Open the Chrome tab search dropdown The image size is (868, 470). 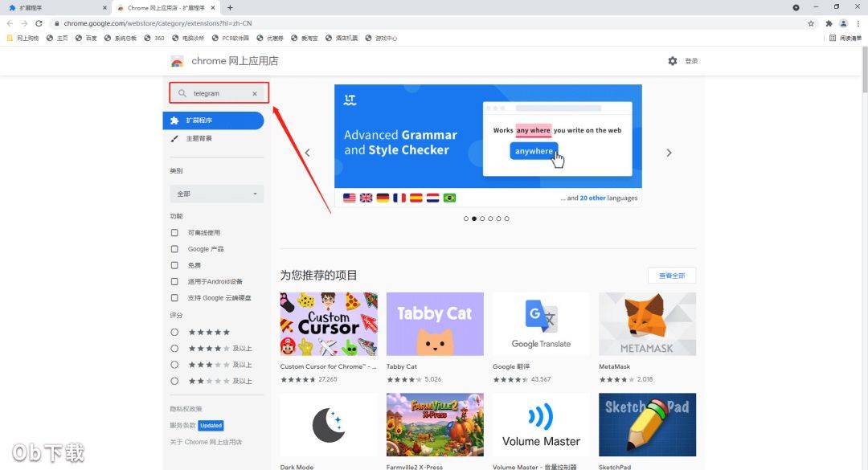click(x=796, y=8)
